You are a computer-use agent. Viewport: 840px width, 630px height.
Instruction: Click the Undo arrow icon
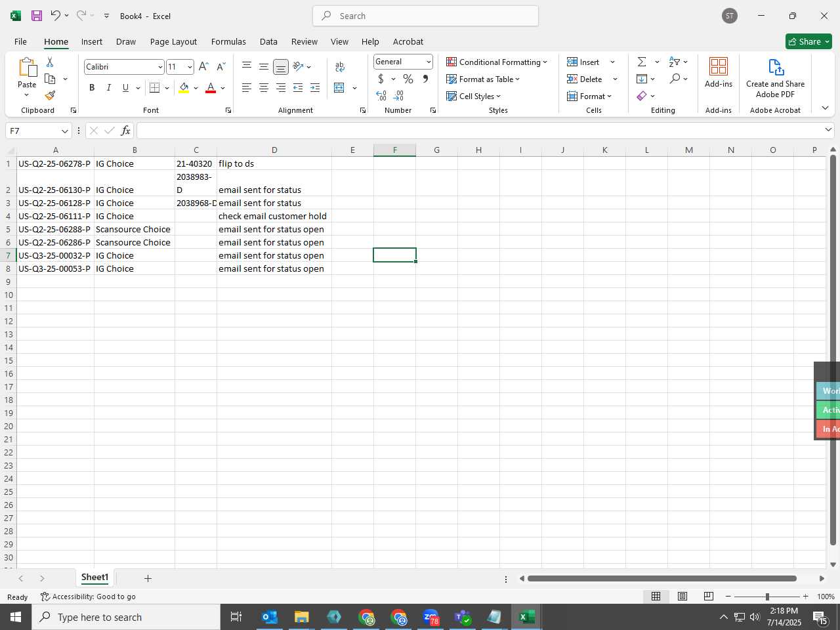tap(56, 16)
